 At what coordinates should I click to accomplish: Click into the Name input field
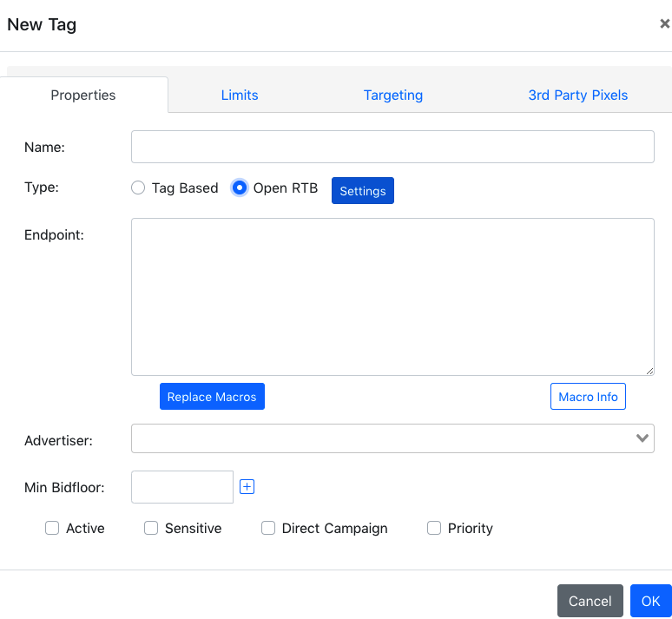point(392,147)
